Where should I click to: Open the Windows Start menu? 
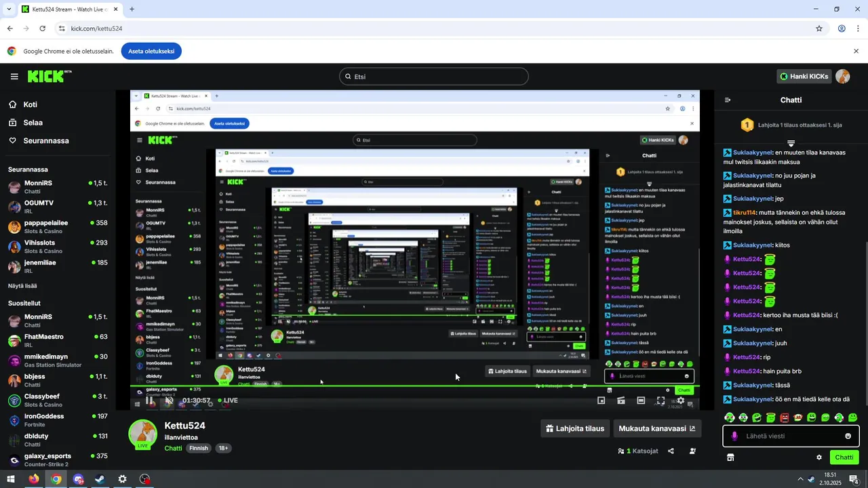pyautogui.click(x=11, y=479)
